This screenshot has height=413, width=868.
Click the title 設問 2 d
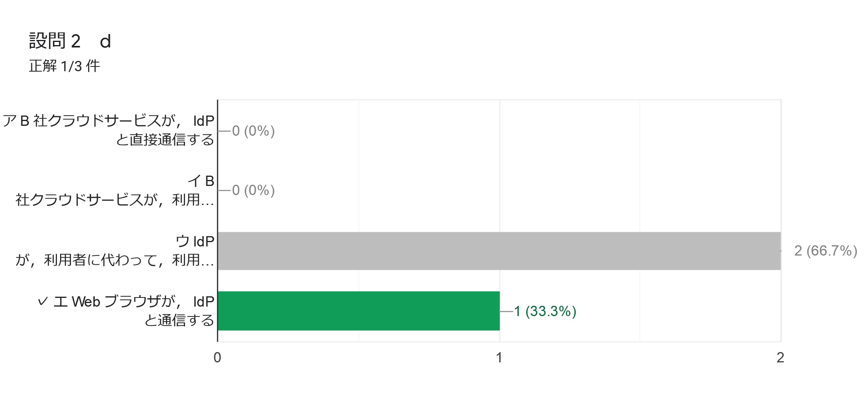click(x=70, y=41)
